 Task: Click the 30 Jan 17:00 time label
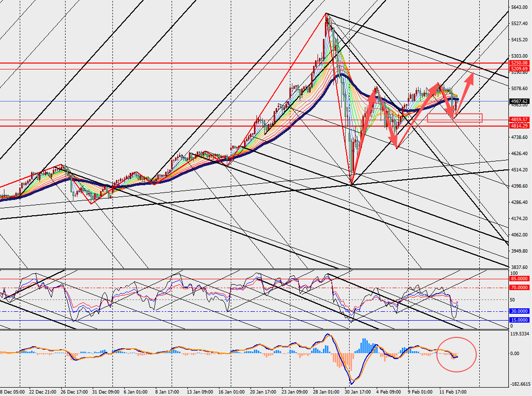358,392
